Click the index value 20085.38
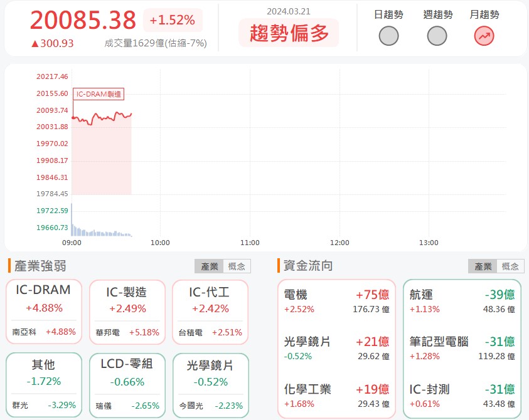 tap(83, 20)
